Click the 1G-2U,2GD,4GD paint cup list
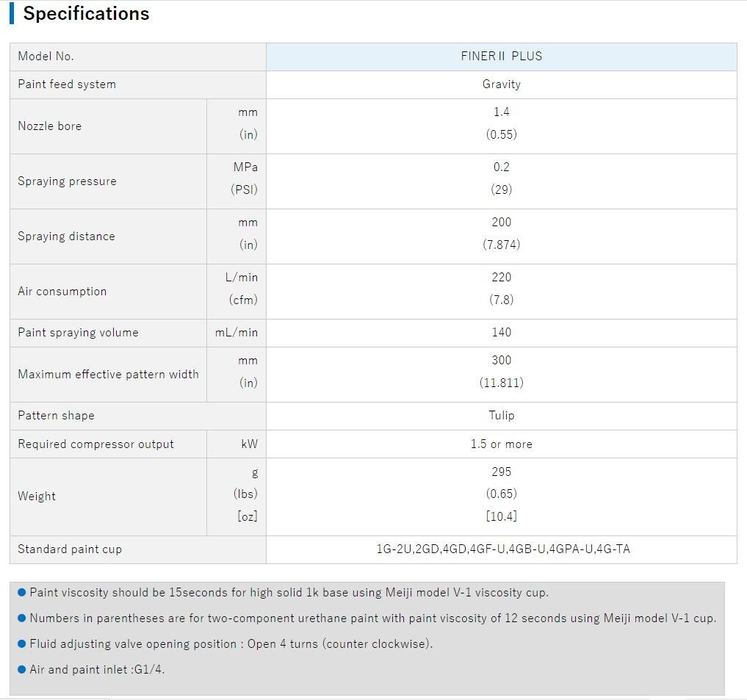The image size is (747, 700). [x=503, y=549]
